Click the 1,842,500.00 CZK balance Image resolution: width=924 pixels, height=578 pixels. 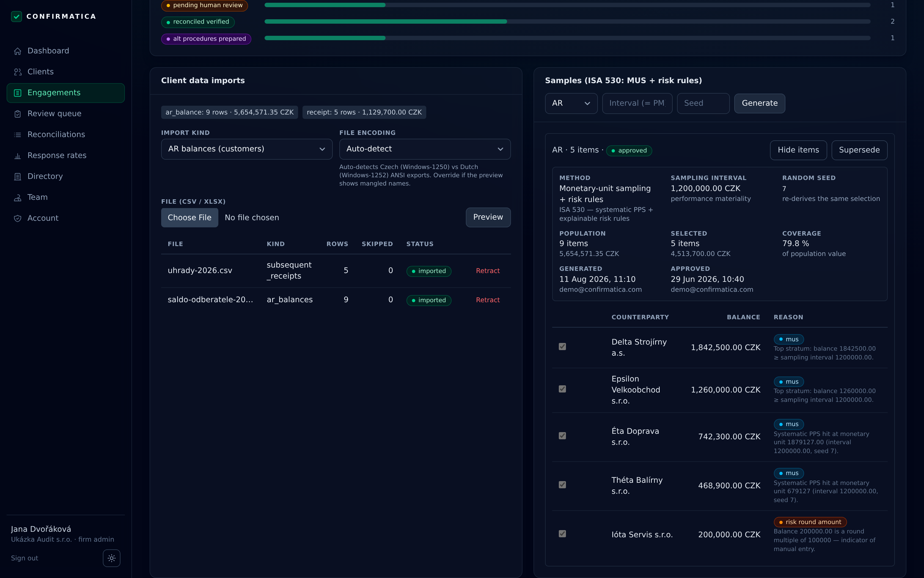click(x=725, y=347)
